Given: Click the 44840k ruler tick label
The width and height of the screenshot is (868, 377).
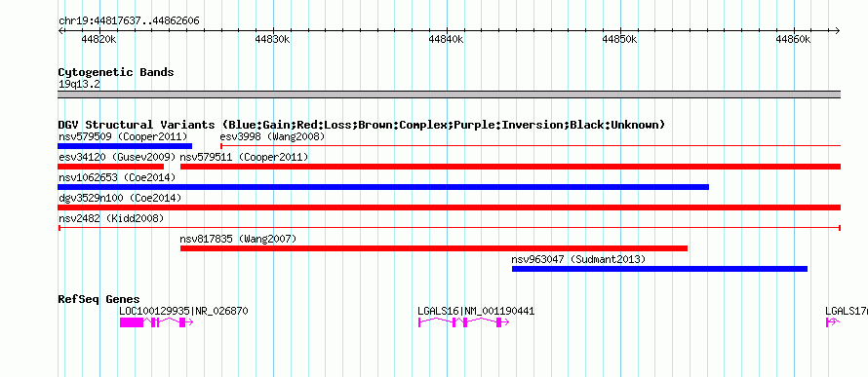Looking at the screenshot, I should pos(446,39).
